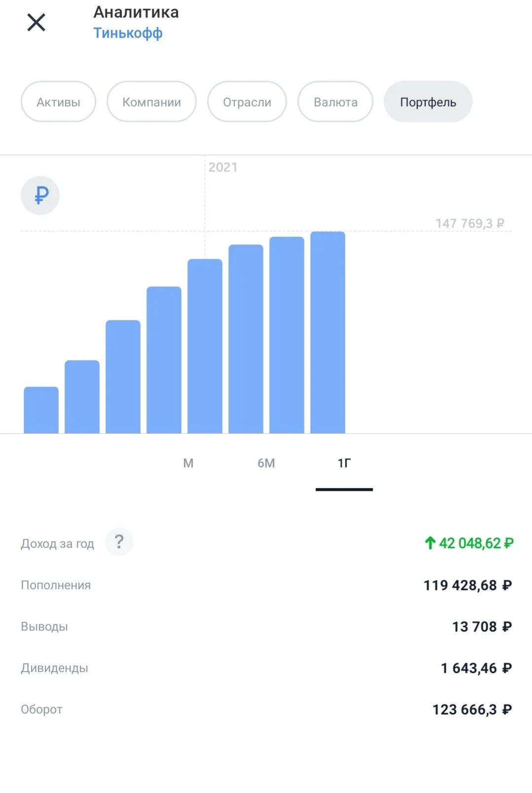The height and width of the screenshot is (793, 532).
Task: Open the Отрасли tab
Action: point(247,102)
